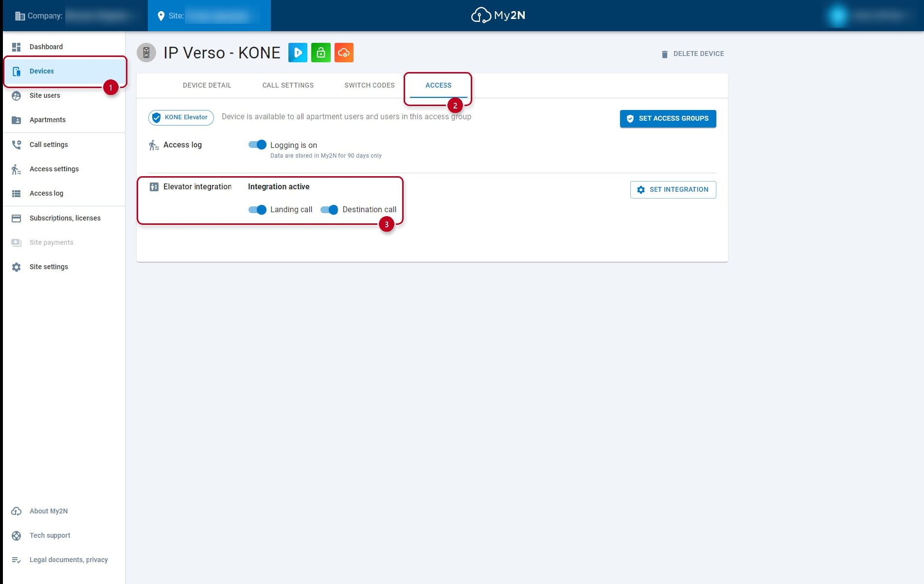Click the KONE Elevator access group chip
The height and width of the screenshot is (584, 924).
click(181, 117)
